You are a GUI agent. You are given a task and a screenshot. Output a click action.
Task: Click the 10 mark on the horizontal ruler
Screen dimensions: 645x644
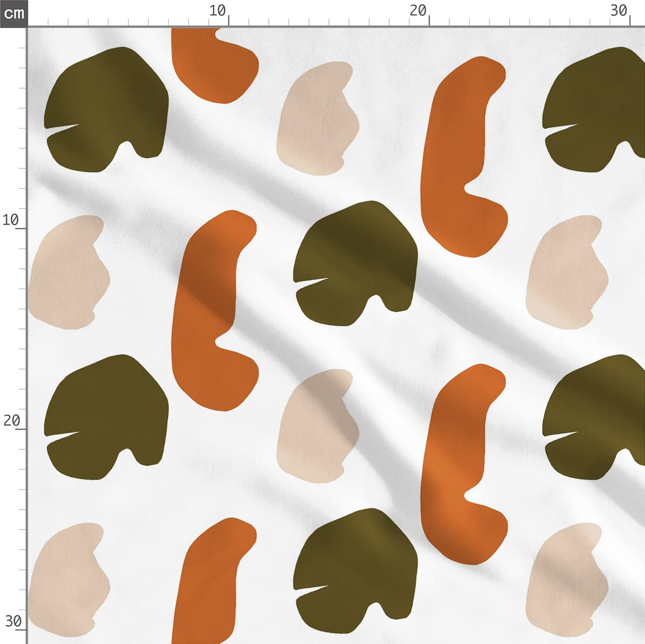pyautogui.click(x=217, y=10)
